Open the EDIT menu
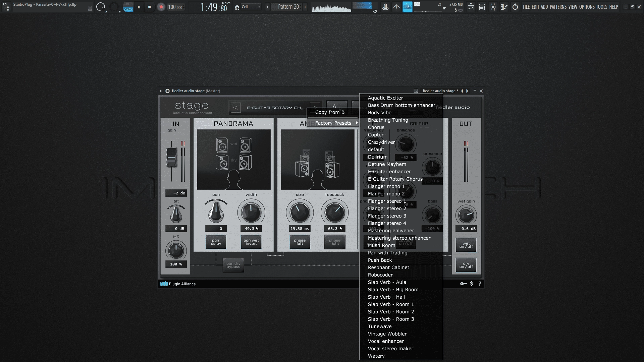 tap(535, 7)
